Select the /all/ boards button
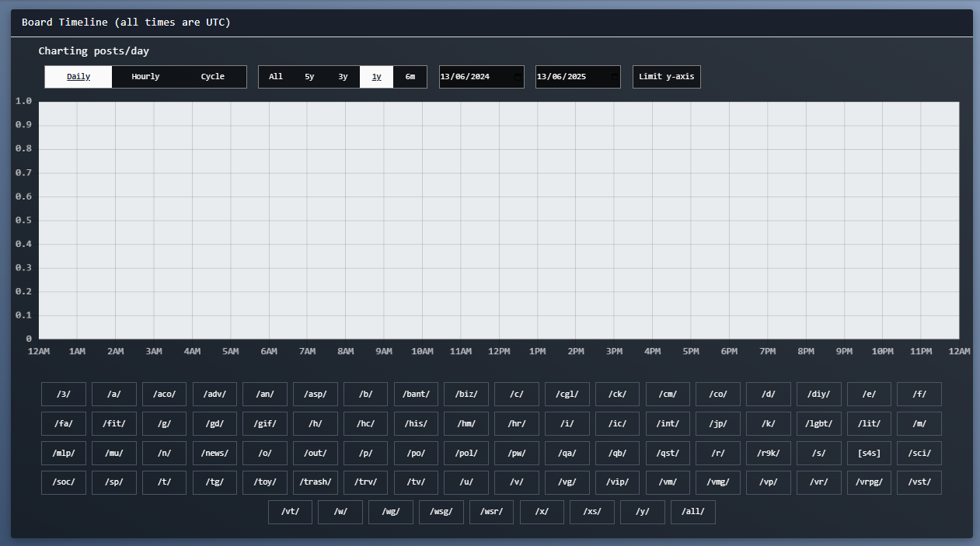Screen dimensions: 980x546 click(693, 513)
